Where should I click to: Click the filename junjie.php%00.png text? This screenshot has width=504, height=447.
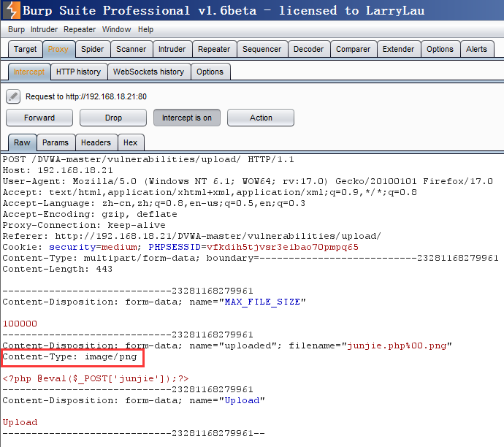click(397, 345)
